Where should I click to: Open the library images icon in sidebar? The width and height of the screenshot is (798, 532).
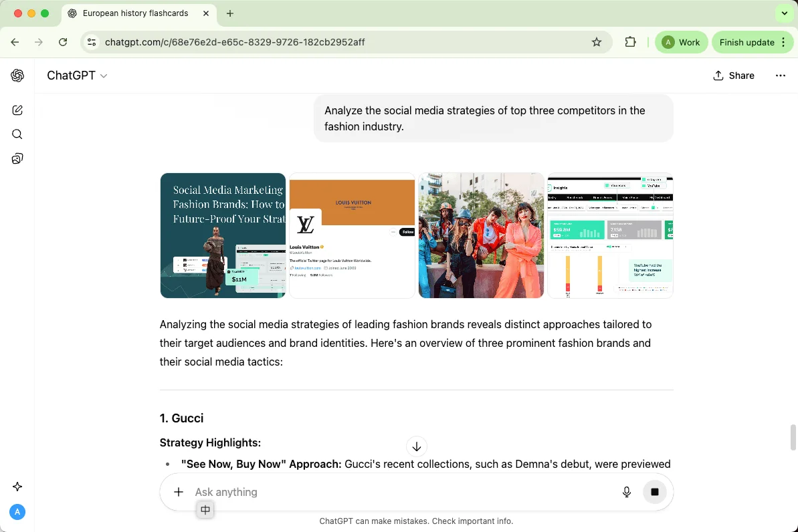pyautogui.click(x=17, y=158)
